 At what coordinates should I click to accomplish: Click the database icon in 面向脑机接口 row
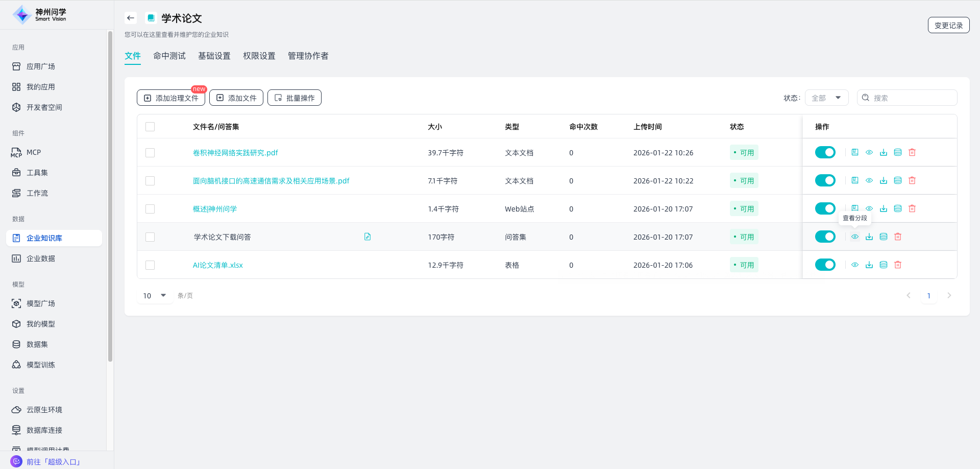(x=898, y=180)
